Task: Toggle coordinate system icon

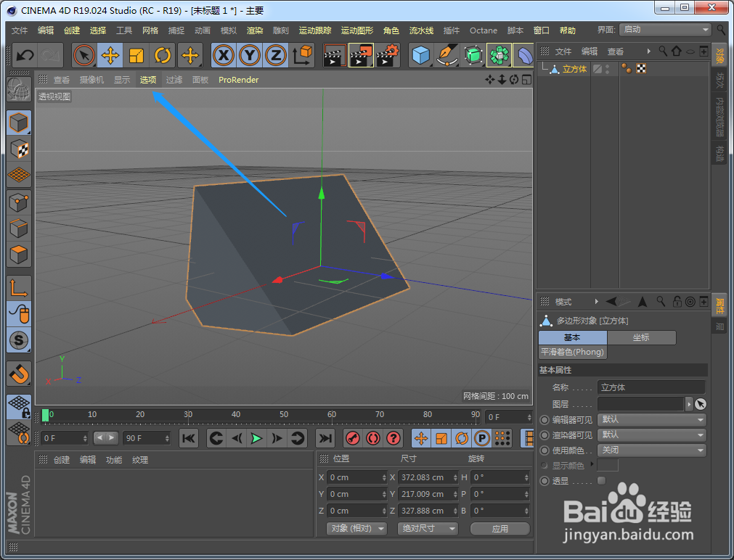Action: 303,56
